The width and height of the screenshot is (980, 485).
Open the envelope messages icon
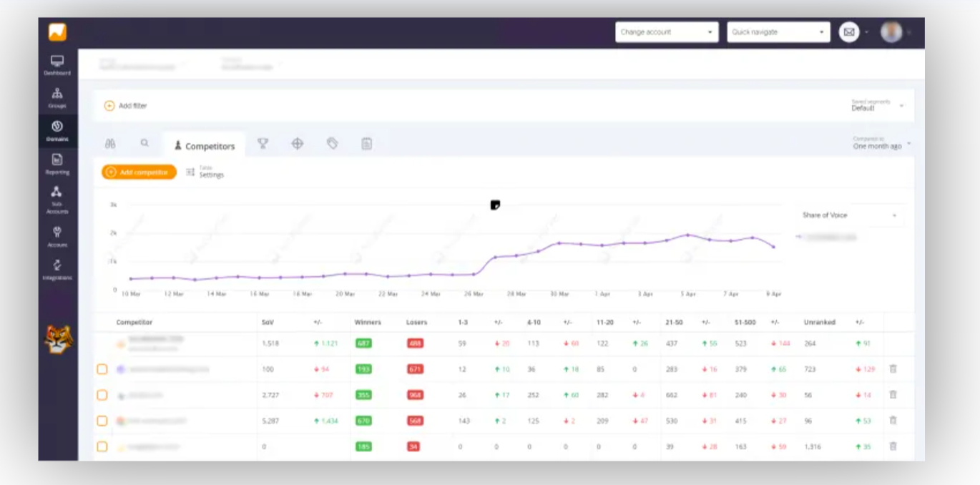(x=849, y=32)
